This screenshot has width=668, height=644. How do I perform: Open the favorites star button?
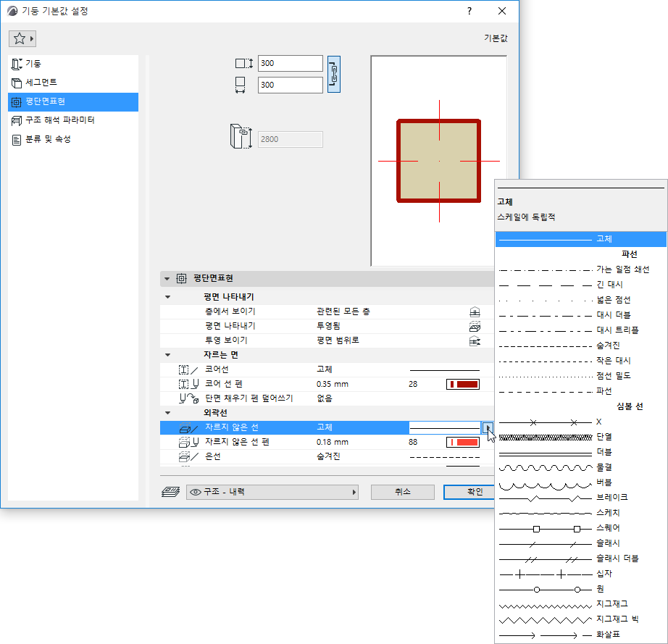coord(22,39)
